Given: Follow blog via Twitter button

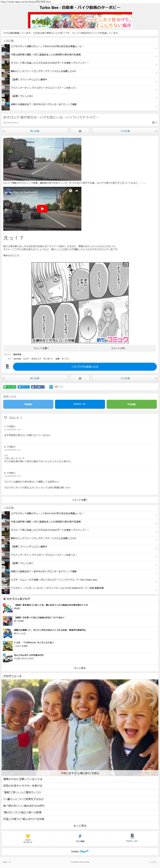Looking at the screenshot, I should click(x=28, y=404).
